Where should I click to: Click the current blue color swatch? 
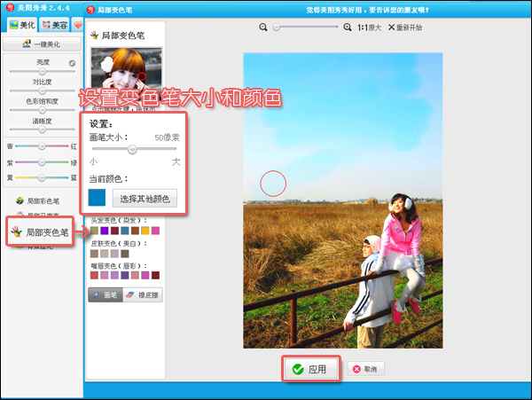tap(97, 198)
